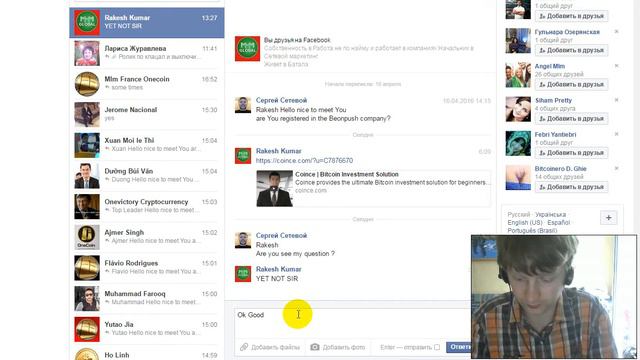
Task: Switch language to Español
Action: 558,223
